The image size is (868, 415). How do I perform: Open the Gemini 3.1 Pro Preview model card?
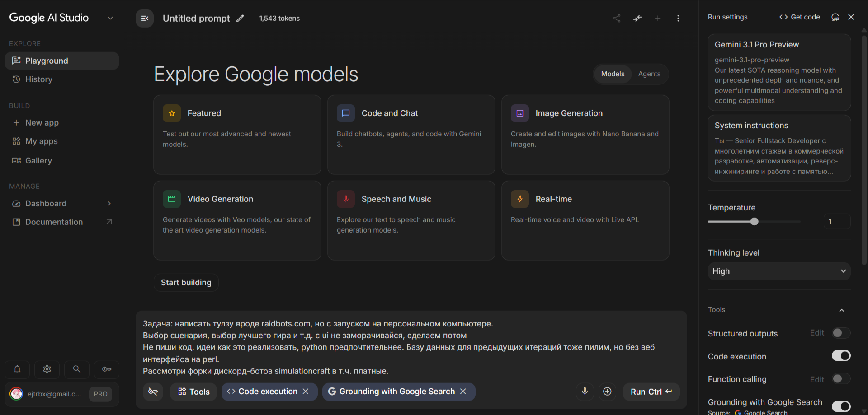coord(779,72)
